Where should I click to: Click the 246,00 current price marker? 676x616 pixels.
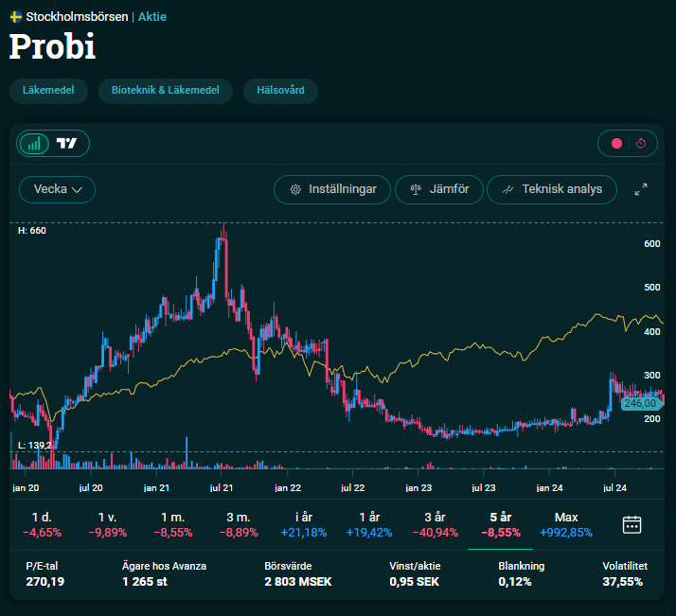click(x=641, y=404)
